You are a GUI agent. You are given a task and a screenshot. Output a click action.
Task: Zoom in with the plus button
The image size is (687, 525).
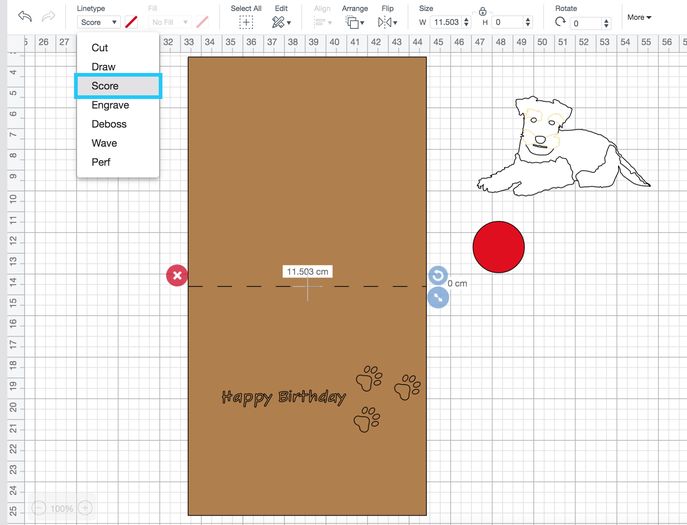[x=86, y=508]
